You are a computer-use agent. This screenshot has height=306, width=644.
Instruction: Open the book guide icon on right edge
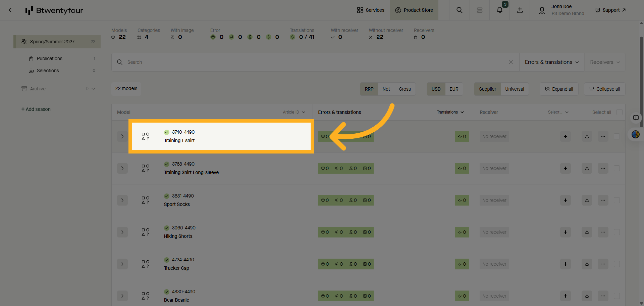tap(636, 118)
